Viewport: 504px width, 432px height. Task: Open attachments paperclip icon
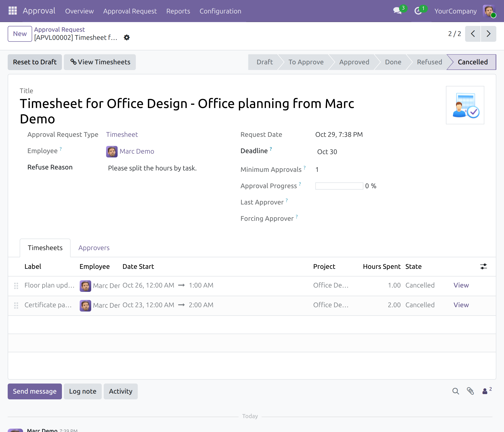tap(470, 391)
